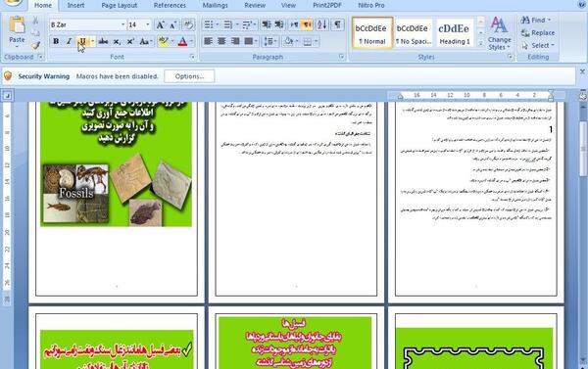Apply subscript formatting
This screenshot has height=369, width=588.
coord(117,41)
